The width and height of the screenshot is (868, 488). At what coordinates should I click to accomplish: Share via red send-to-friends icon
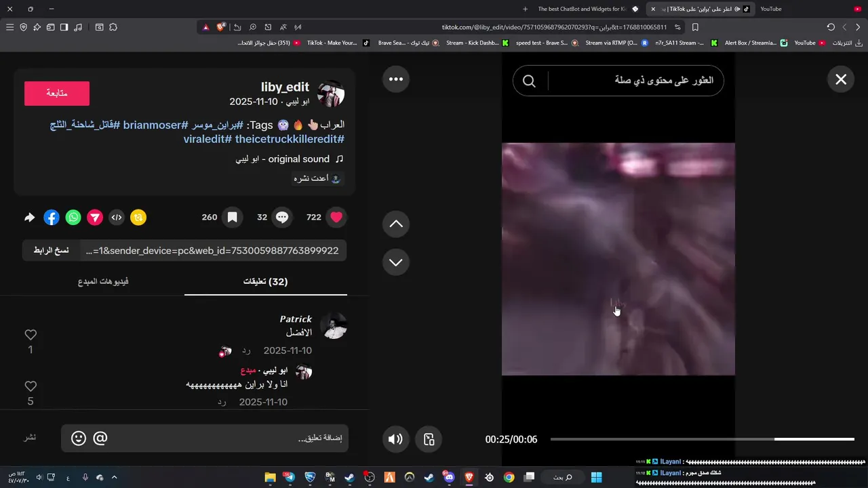[95, 218]
